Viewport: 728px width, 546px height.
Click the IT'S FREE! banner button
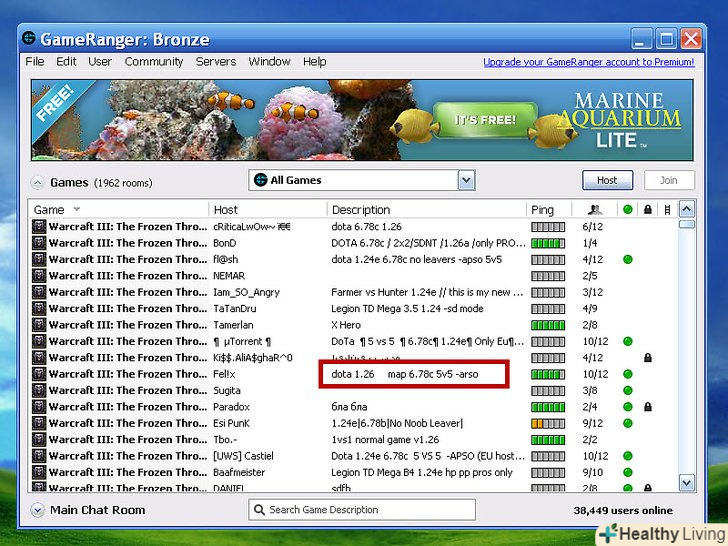point(485,120)
